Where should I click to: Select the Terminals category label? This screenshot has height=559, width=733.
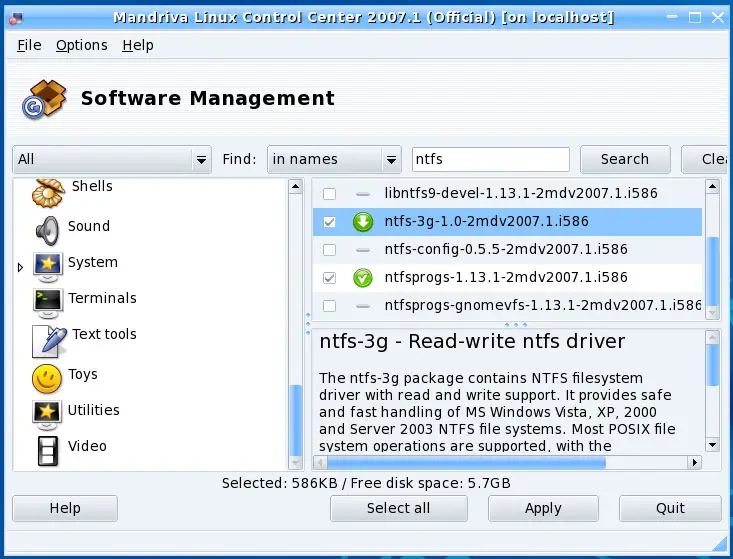[x=102, y=298]
